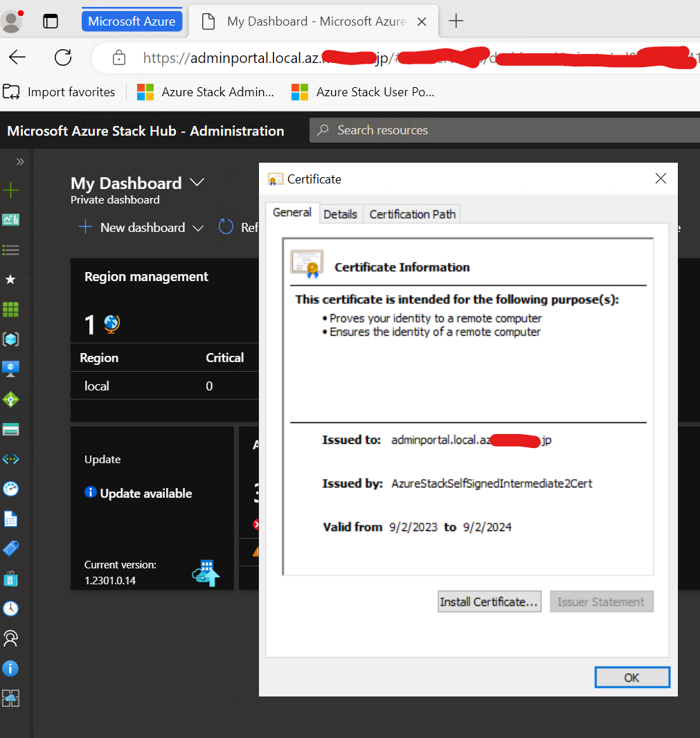Open the Storage accounts icon in the sidebar
This screenshot has height=738, width=700.
coord(11,429)
